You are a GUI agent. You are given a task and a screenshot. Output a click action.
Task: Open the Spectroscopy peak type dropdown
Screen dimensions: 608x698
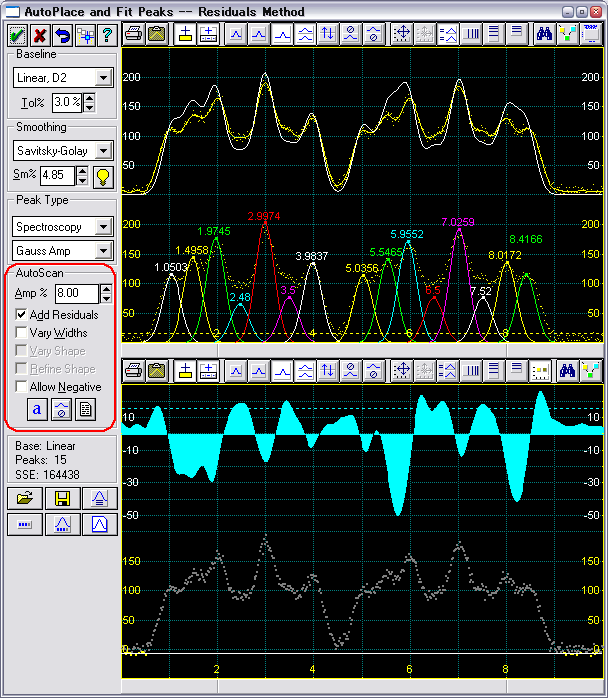[x=104, y=227]
